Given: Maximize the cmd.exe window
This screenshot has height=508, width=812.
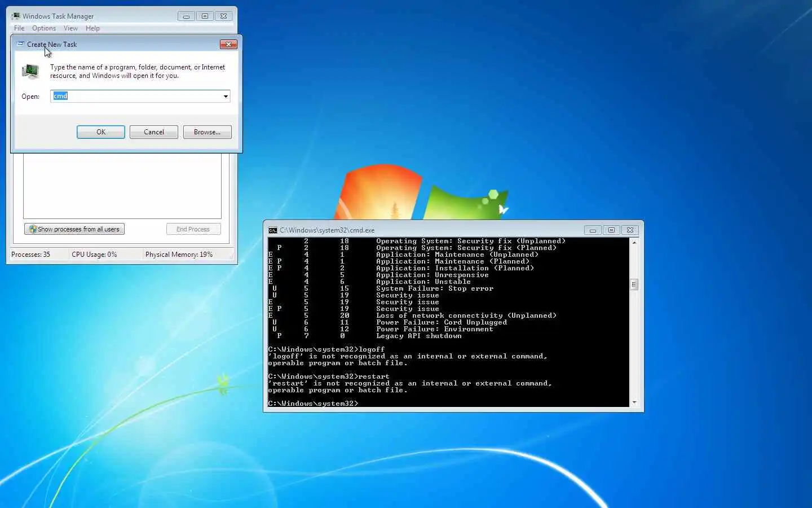Looking at the screenshot, I should [611, 230].
